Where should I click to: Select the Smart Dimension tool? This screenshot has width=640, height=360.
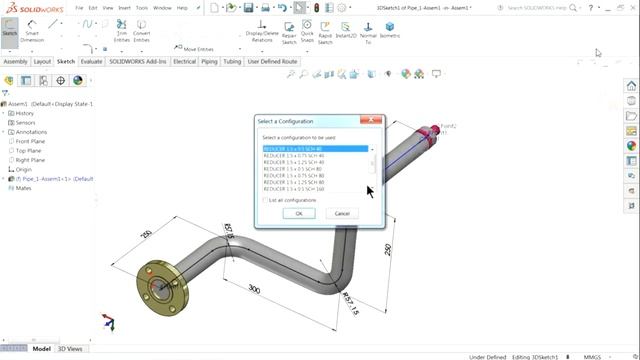(x=32, y=30)
